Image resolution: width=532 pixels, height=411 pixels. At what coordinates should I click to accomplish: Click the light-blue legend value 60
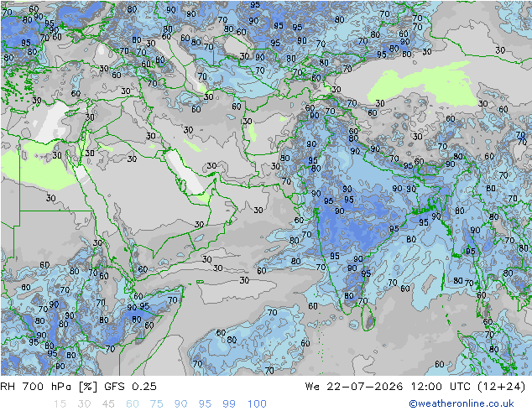tap(133, 404)
